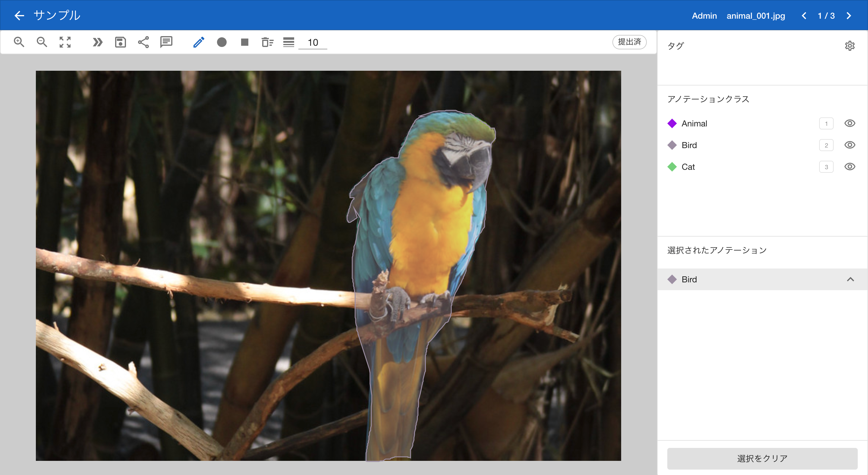The height and width of the screenshot is (475, 868).
Task: Click the fit-to-screen expand icon
Action: click(x=65, y=42)
